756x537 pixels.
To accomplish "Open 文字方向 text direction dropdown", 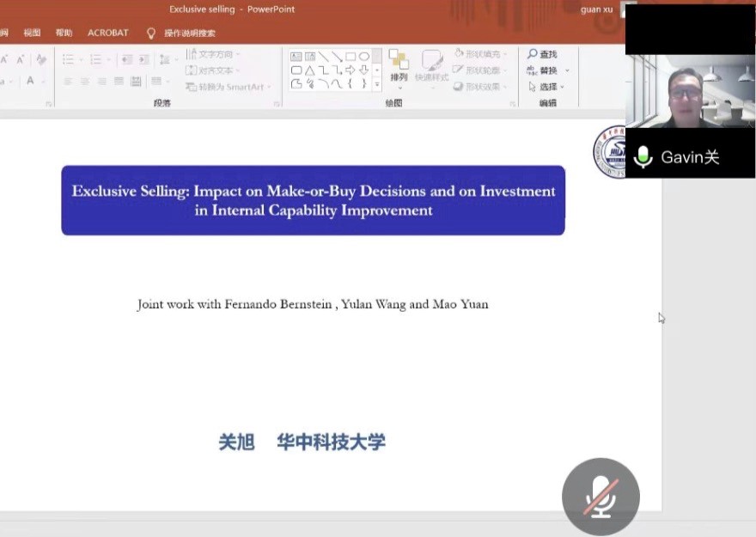I will pos(214,54).
